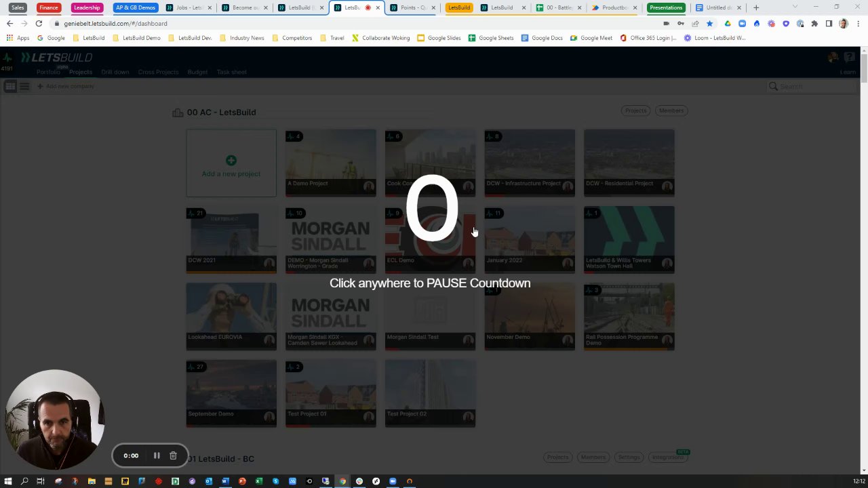Image resolution: width=868 pixels, height=488 pixels.
Task: Switch to list view of companies
Action: (24, 86)
